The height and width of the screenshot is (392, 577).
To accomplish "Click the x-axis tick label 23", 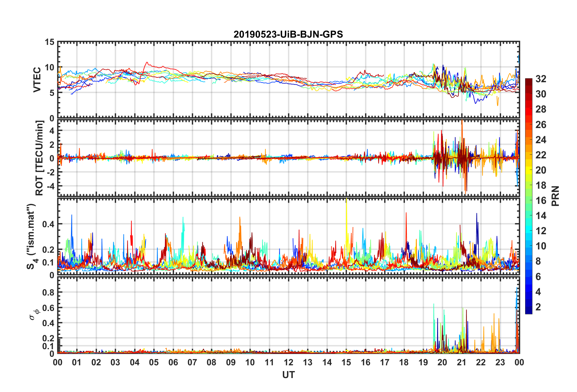I will (x=500, y=362).
